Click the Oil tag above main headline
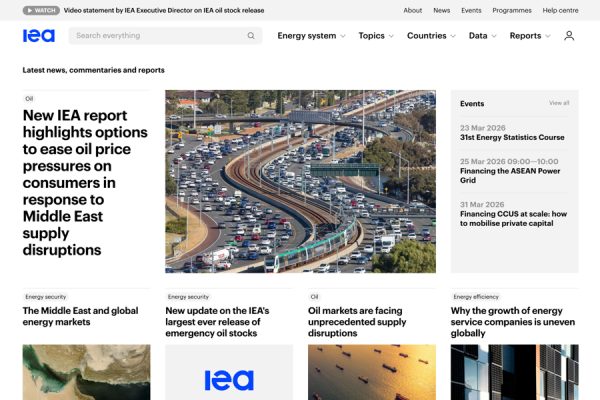The width and height of the screenshot is (600, 400). 29,99
